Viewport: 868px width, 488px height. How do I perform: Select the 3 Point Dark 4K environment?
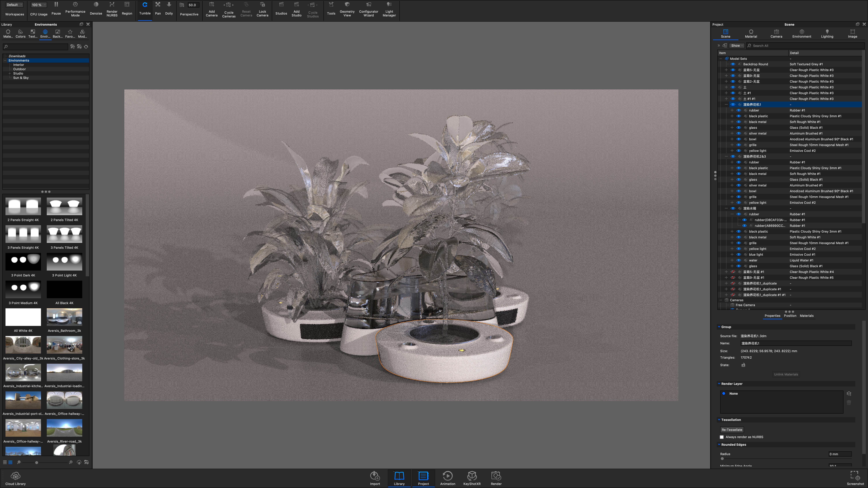23,262
